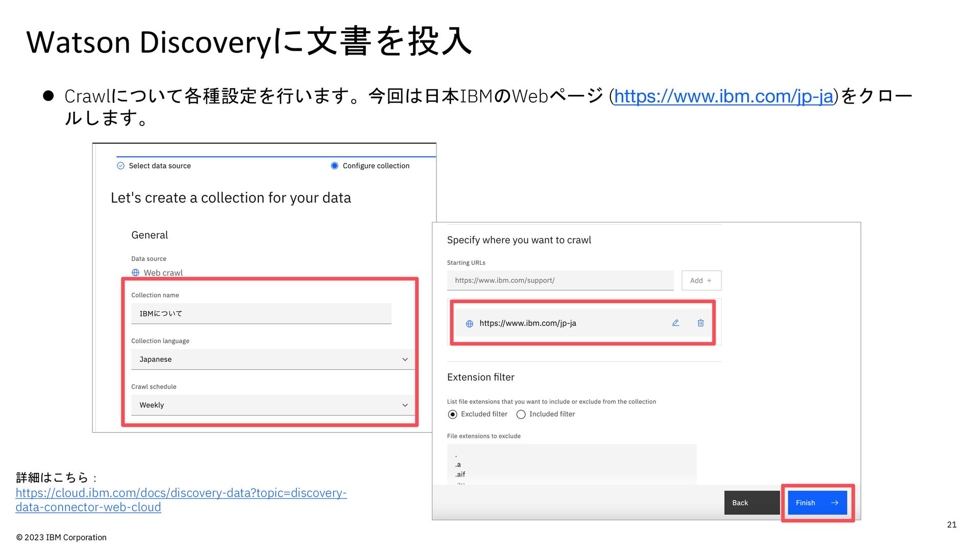Screen dimensions: 980x551
Task: Click the 'Specify where you want to crawl' heading
Action: click(519, 240)
